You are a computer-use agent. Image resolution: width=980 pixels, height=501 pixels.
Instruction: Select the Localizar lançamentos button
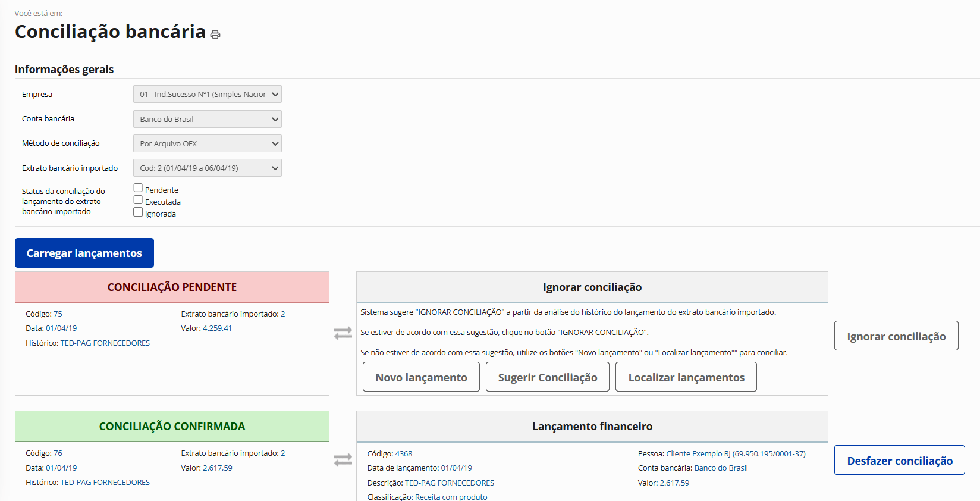(686, 377)
